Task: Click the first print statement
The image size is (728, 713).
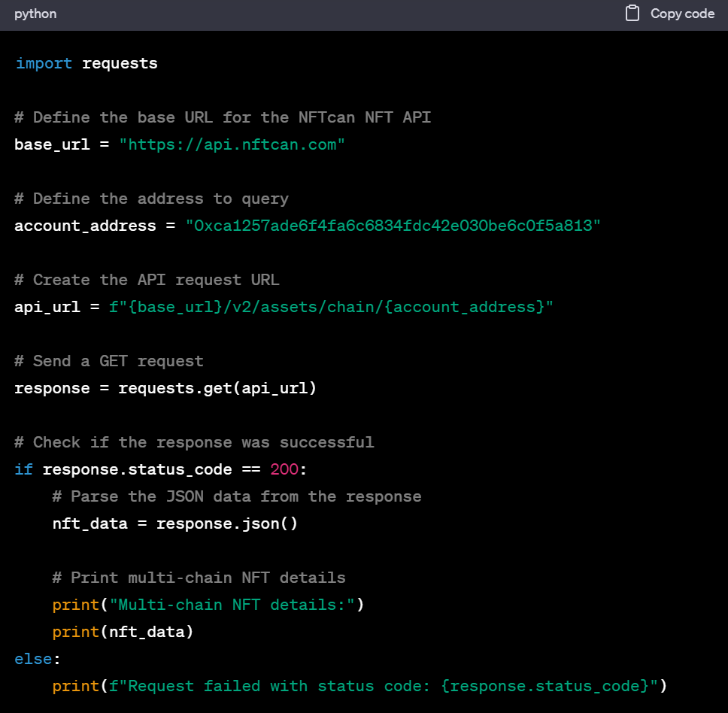Action: [208, 605]
